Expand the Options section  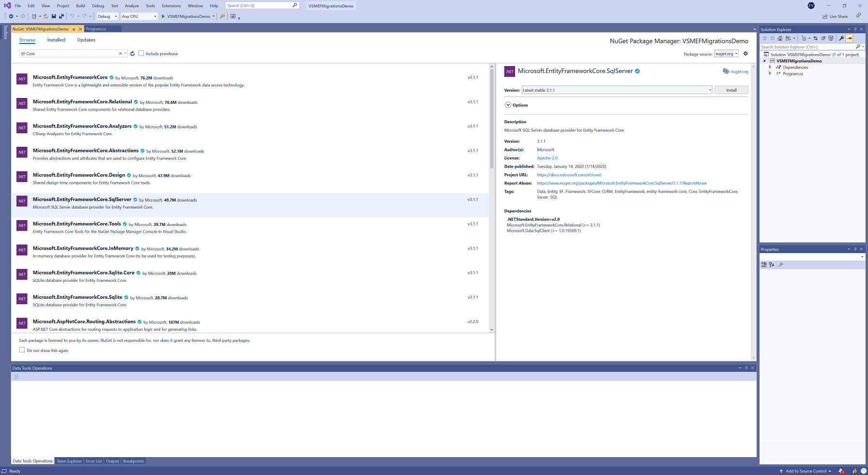(x=508, y=105)
